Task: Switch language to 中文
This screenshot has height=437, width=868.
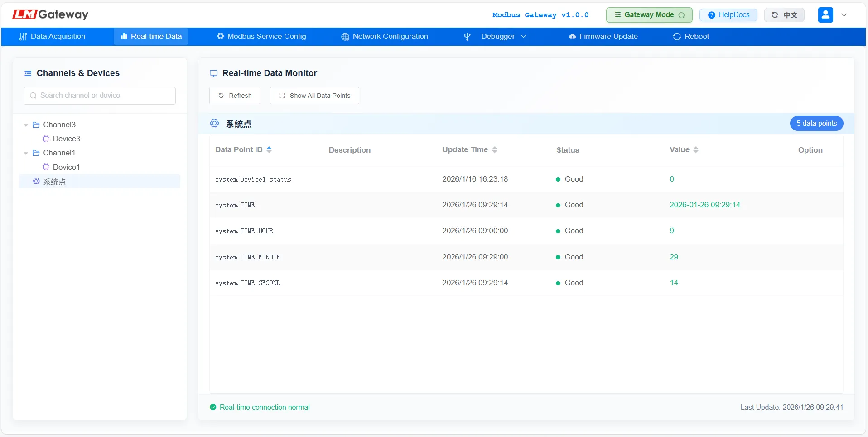Action: point(784,15)
